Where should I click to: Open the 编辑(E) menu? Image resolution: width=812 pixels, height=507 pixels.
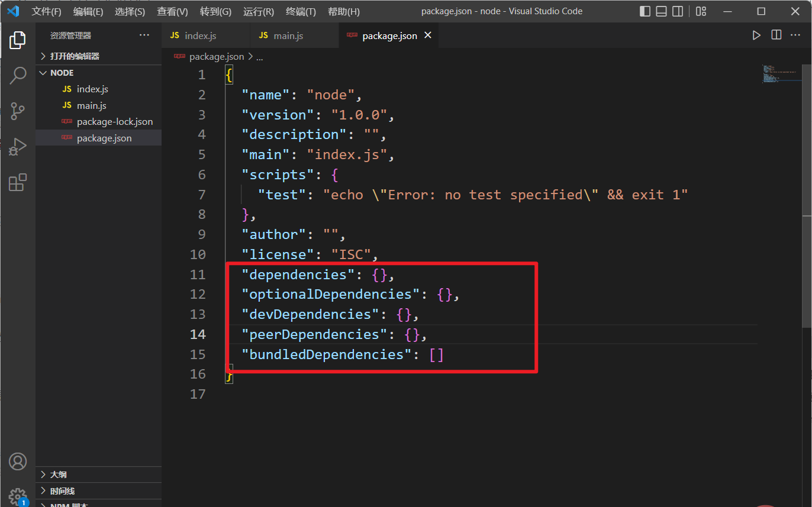coord(88,12)
